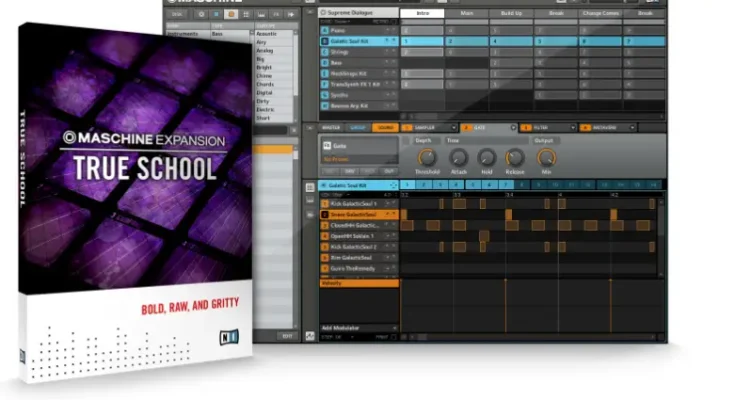Turn the Threshold knob in Gate
The height and width of the screenshot is (400, 735).
427,157
